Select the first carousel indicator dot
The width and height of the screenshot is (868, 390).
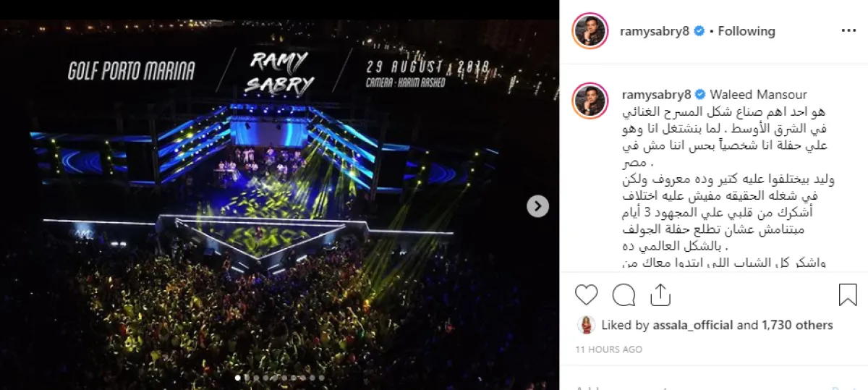[238, 377]
